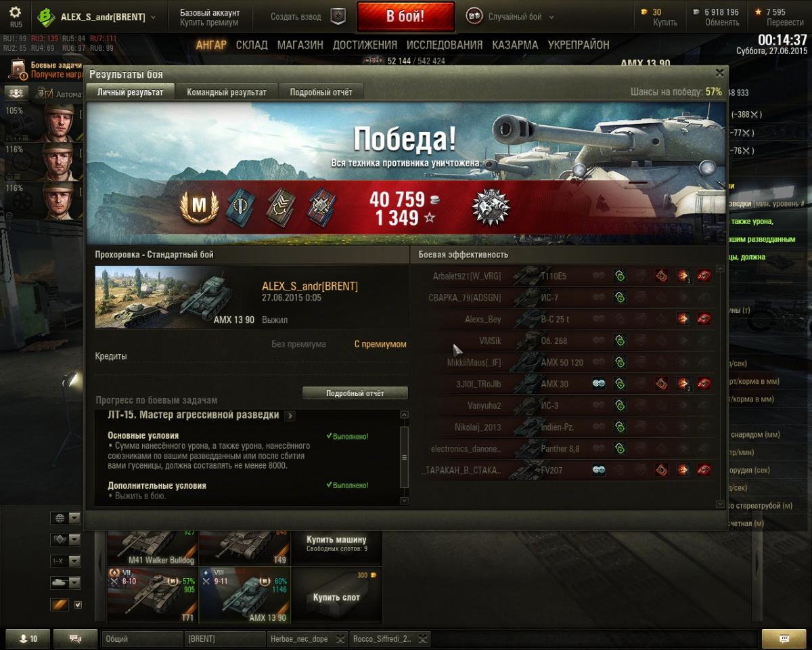
Task: Expand the tier I-X filter dropdown
Action: (66, 561)
